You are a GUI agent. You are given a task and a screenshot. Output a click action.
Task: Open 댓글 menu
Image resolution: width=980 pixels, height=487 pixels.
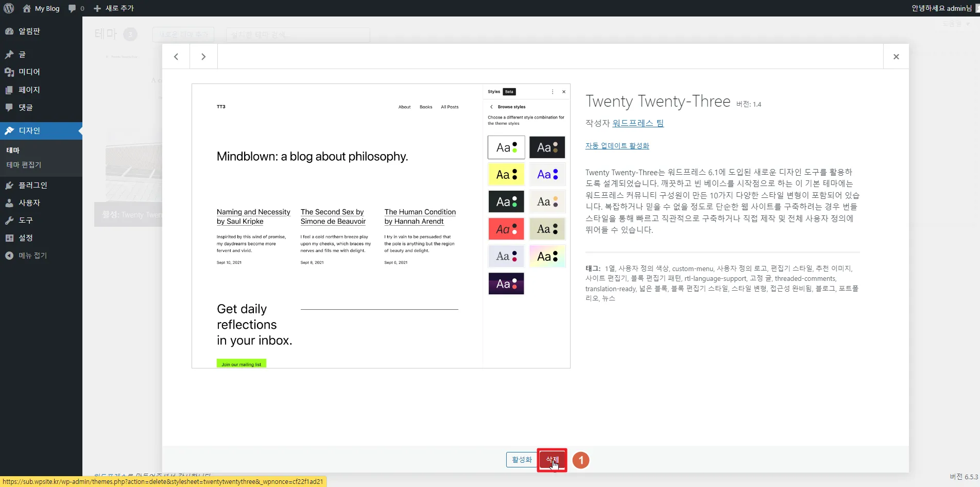click(x=41, y=107)
